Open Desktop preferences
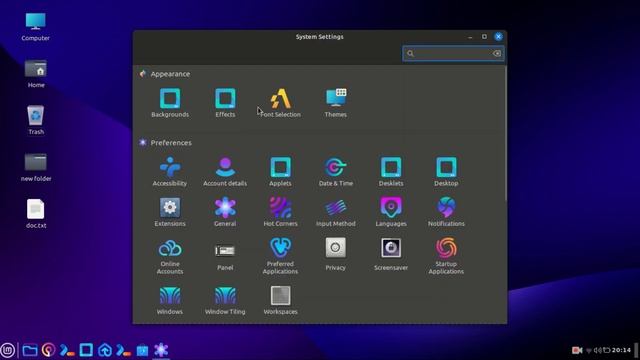 point(446,172)
